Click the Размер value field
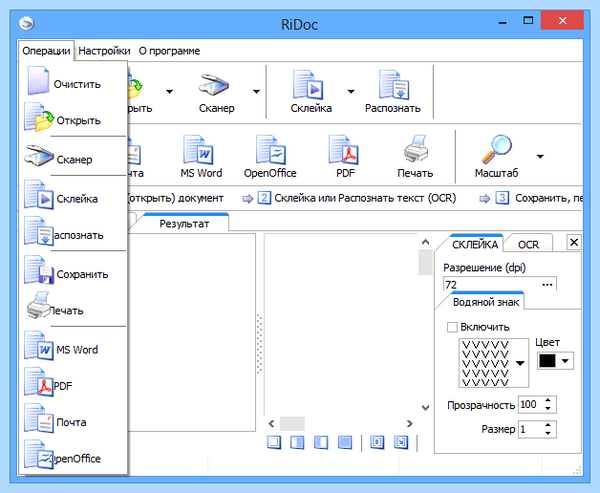 530,429
